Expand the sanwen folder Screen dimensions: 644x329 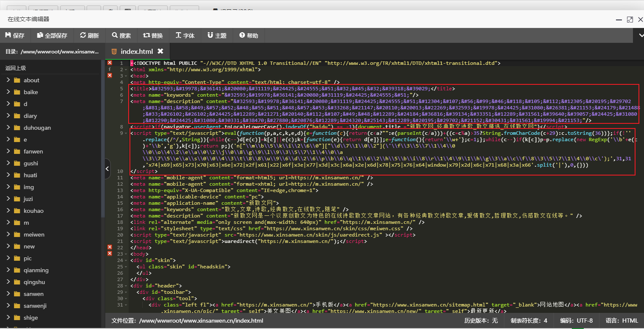(x=8, y=294)
